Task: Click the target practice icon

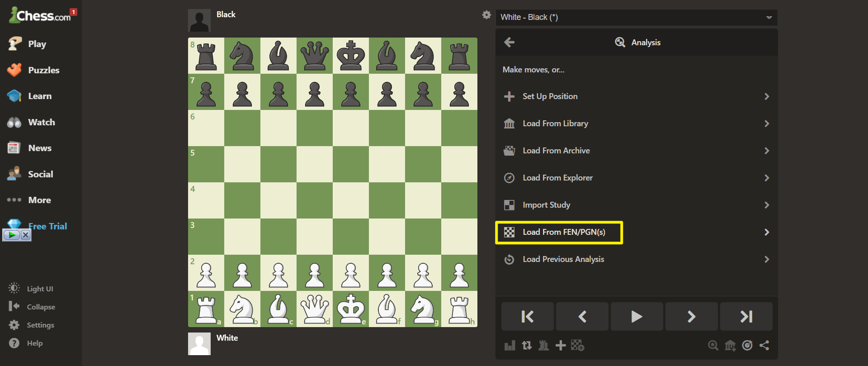Action: coord(747,346)
